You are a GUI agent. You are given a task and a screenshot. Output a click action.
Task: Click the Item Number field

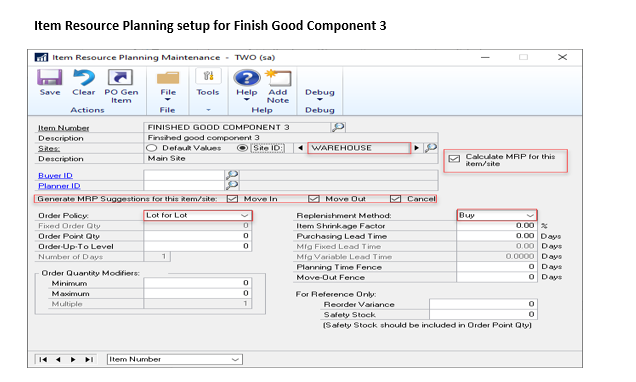coord(238,127)
